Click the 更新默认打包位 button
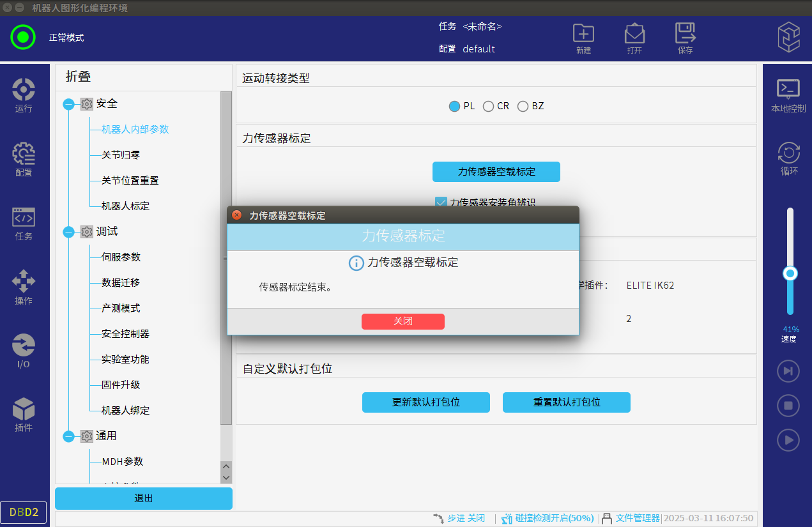This screenshot has height=527, width=812. [425, 402]
